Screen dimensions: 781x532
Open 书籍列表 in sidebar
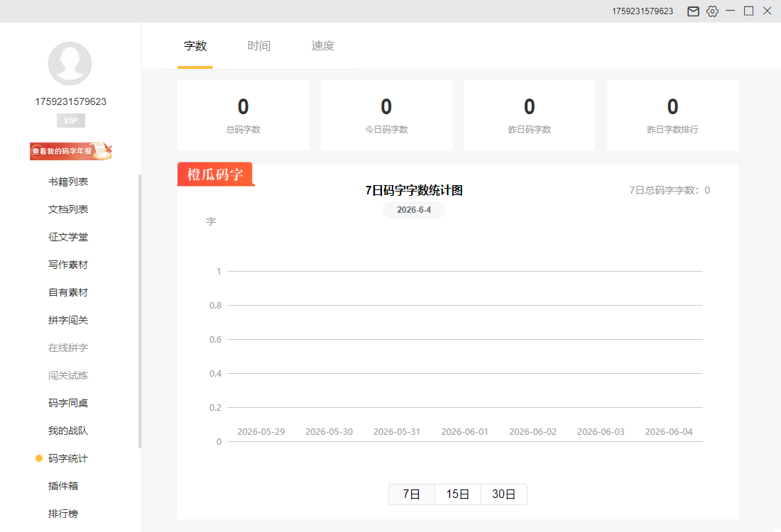(68, 182)
